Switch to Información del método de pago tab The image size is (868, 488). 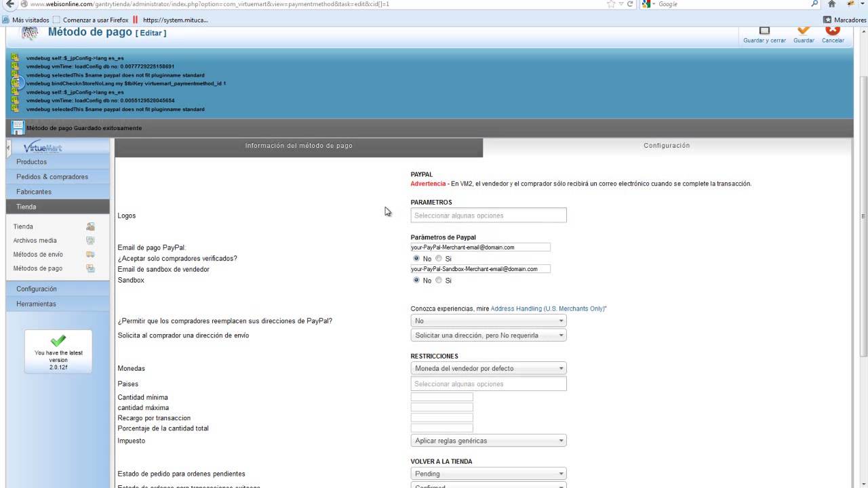(x=298, y=147)
